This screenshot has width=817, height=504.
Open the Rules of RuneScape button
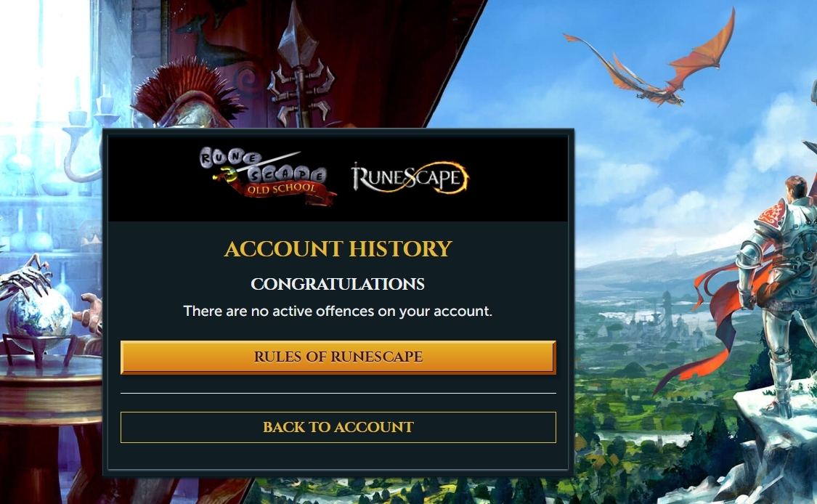coord(338,357)
